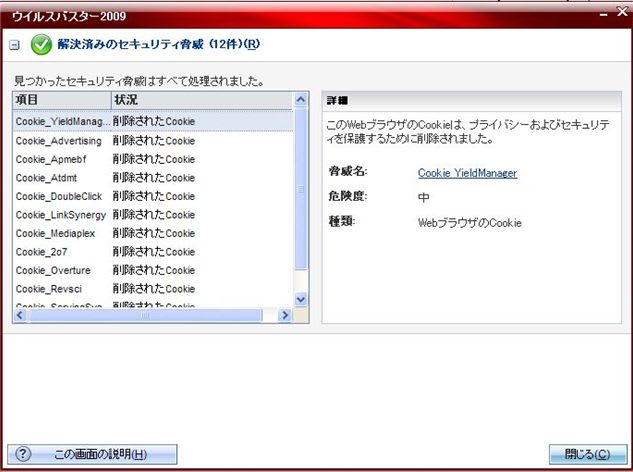Select the Cookie_LinkSynergy row

pyautogui.click(x=153, y=215)
